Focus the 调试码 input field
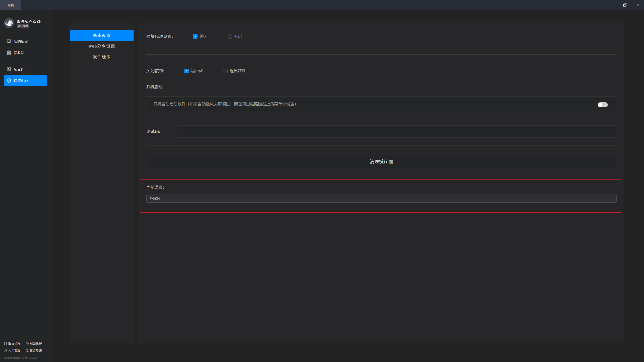The height and width of the screenshot is (362, 644). point(397,131)
